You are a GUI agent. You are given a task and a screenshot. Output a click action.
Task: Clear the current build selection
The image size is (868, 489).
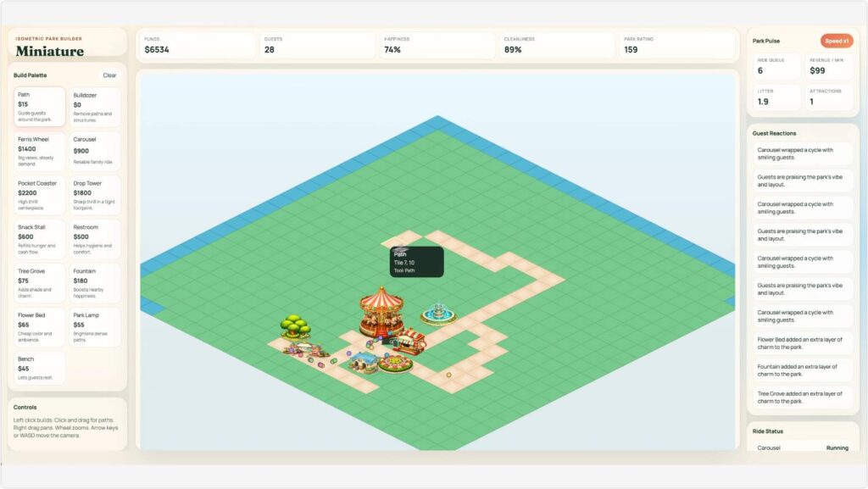pos(109,75)
